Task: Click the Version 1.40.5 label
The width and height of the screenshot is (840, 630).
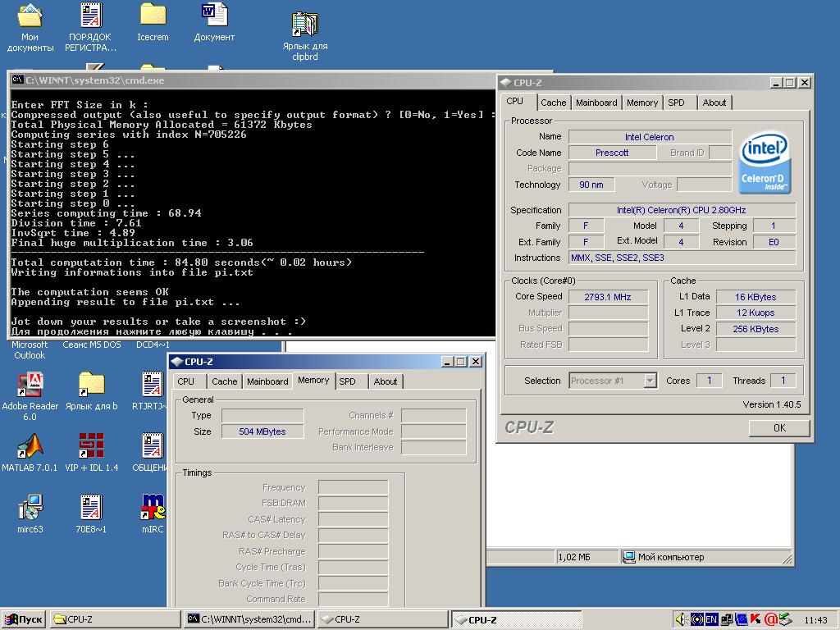Action: pyautogui.click(x=771, y=404)
